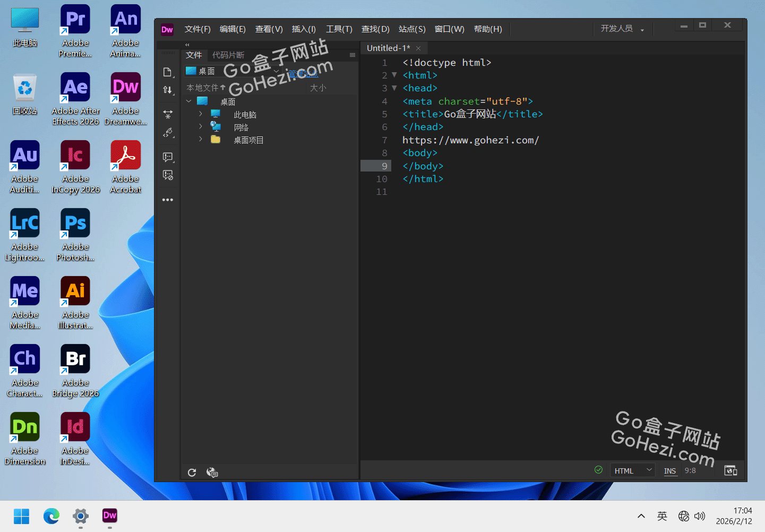Click the File Management up-down arrows icon
This screenshot has width=765, height=532.
click(168, 90)
